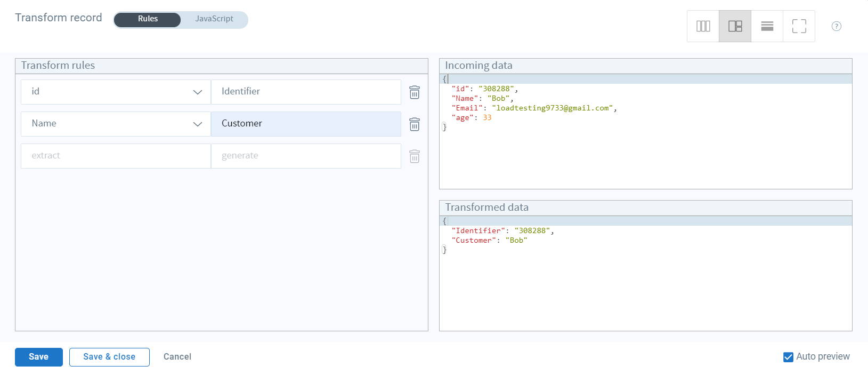Open the id field dropdown

[116, 92]
